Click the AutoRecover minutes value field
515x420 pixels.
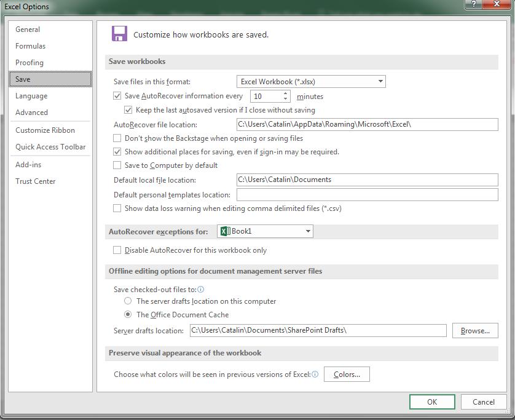(x=266, y=97)
